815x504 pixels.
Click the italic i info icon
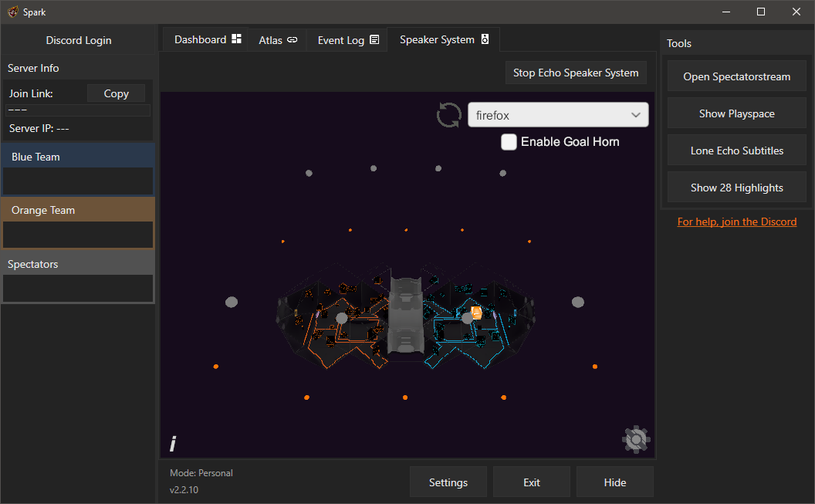[173, 444]
